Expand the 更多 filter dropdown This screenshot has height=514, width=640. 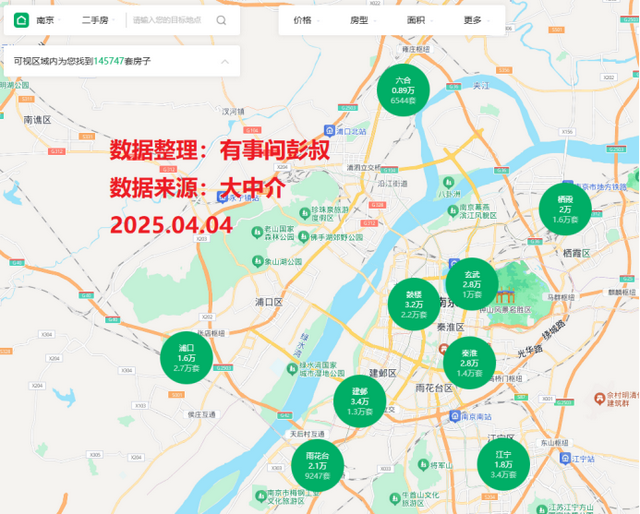pyautogui.click(x=476, y=20)
